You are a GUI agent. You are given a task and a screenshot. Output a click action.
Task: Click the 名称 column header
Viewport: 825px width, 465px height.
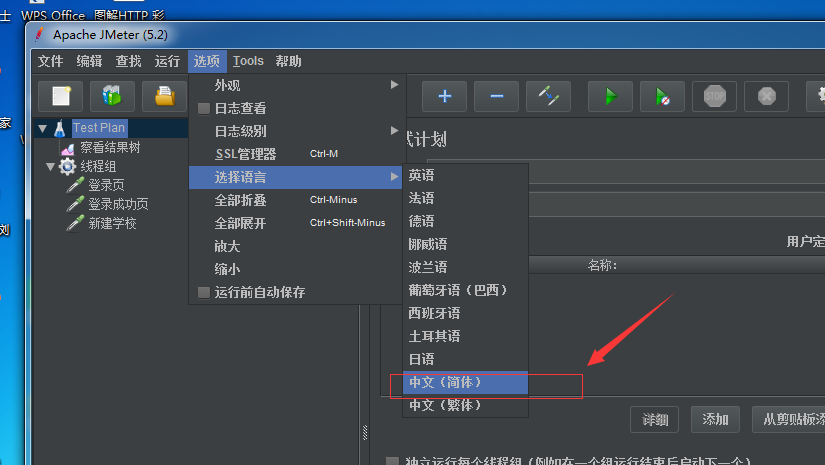pos(602,265)
